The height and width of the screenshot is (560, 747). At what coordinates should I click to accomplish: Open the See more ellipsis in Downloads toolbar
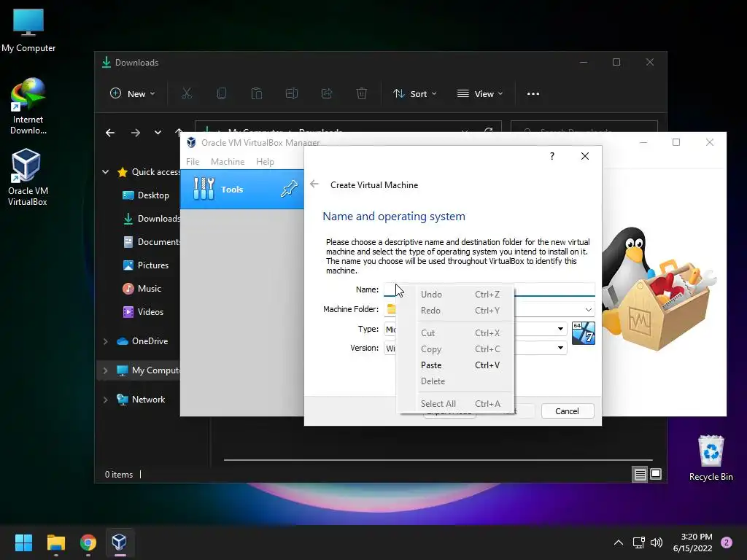pos(533,94)
